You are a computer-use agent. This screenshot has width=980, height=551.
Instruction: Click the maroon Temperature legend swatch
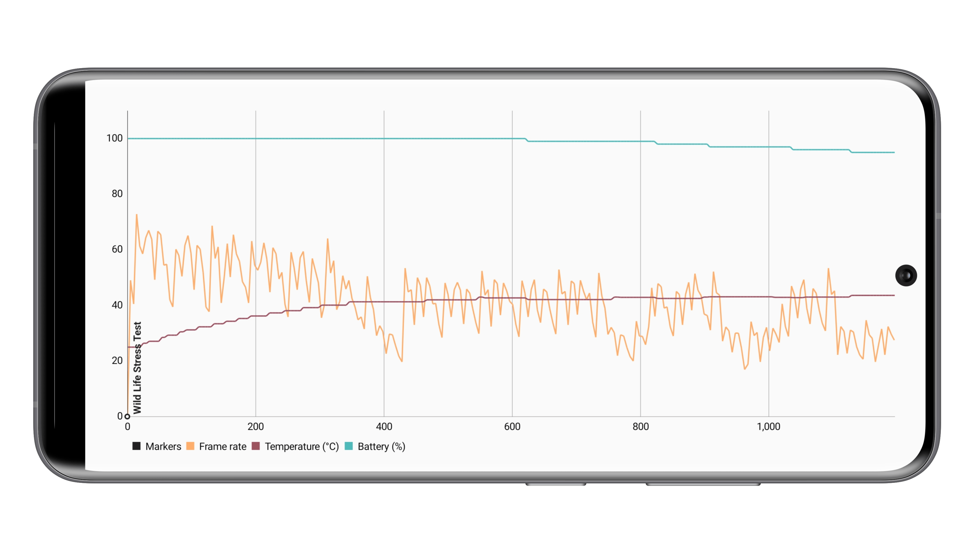[x=256, y=446]
